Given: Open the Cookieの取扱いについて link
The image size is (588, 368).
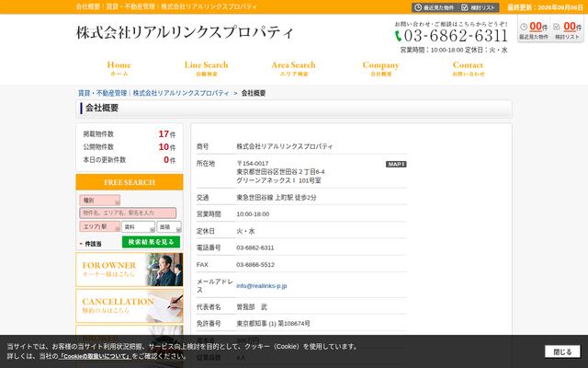Looking at the screenshot, I should [x=95, y=356].
